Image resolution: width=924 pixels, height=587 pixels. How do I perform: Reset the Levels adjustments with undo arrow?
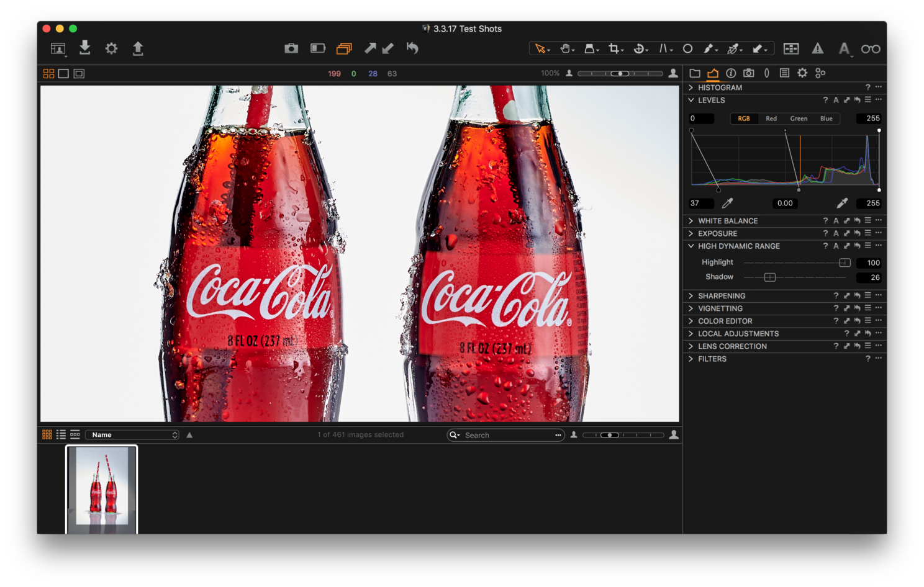tap(857, 100)
